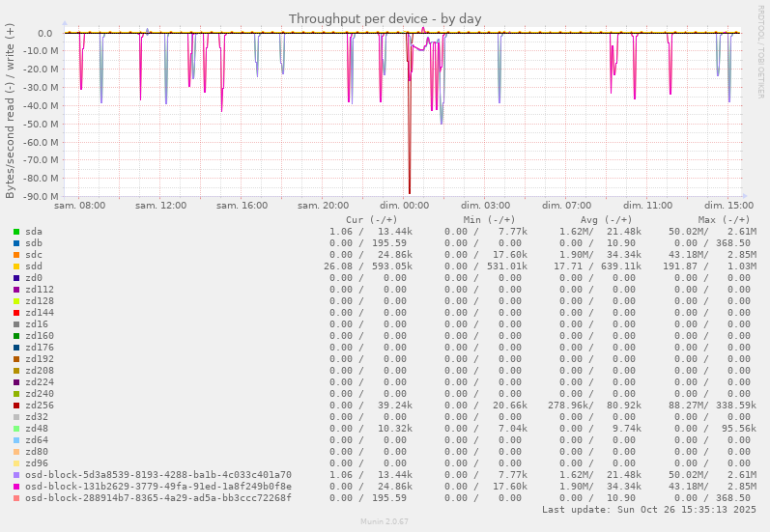Image resolution: width=770 pixels, height=532 pixels.
Task: Click the green sda legend color square
Action: click(x=16, y=232)
